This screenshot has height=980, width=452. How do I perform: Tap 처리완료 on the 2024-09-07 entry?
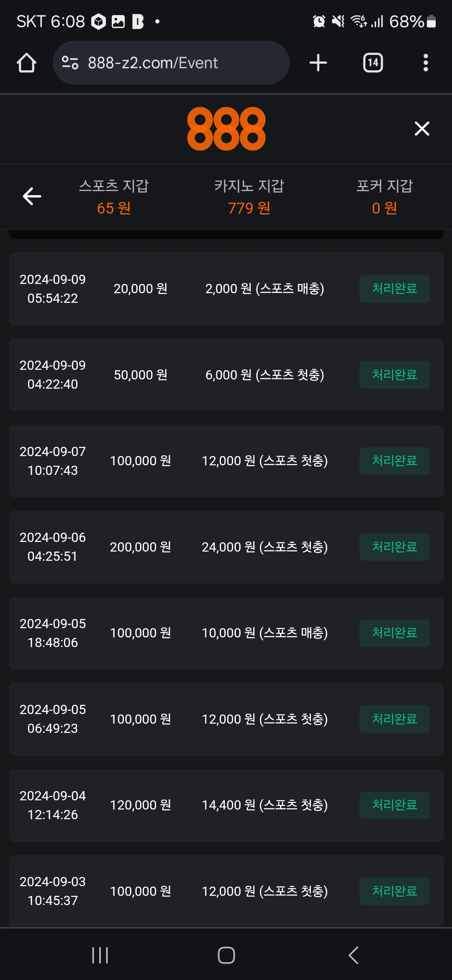tap(394, 461)
